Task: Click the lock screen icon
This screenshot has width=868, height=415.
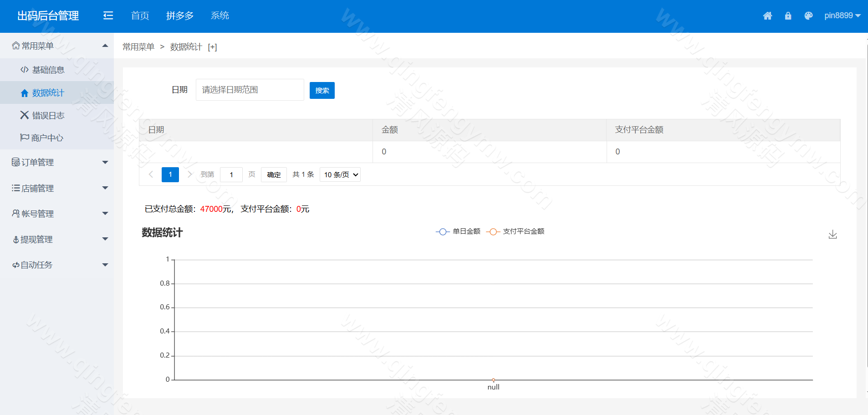Action: [788, 16]
